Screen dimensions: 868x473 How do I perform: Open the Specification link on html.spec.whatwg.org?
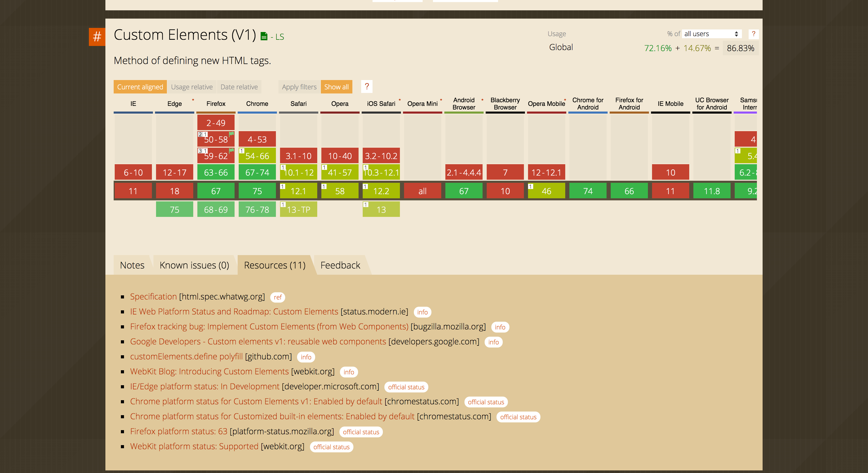(153, 297)
